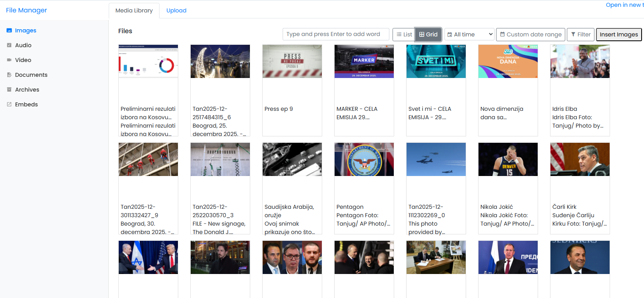Click the caption 'Nikola Jokić'

[496, 207]
